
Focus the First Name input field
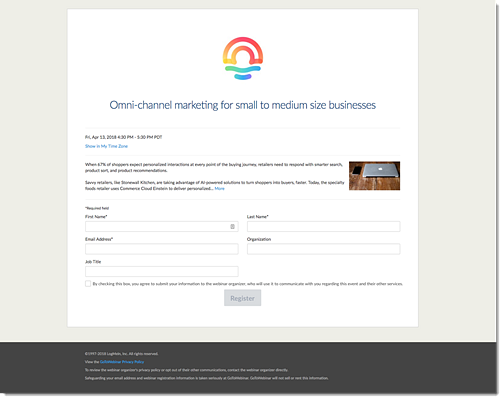click(162, 227)
